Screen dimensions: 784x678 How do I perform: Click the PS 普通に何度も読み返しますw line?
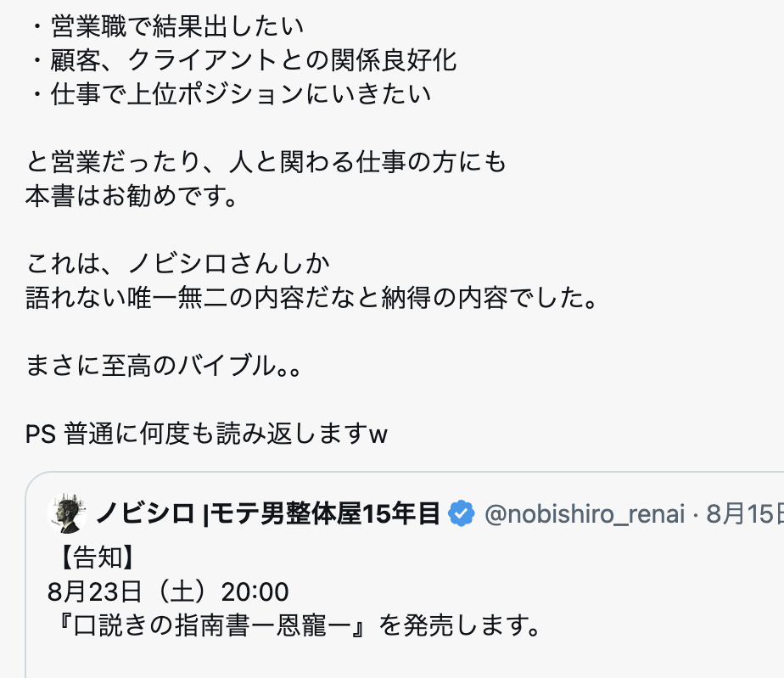(206, 434)
